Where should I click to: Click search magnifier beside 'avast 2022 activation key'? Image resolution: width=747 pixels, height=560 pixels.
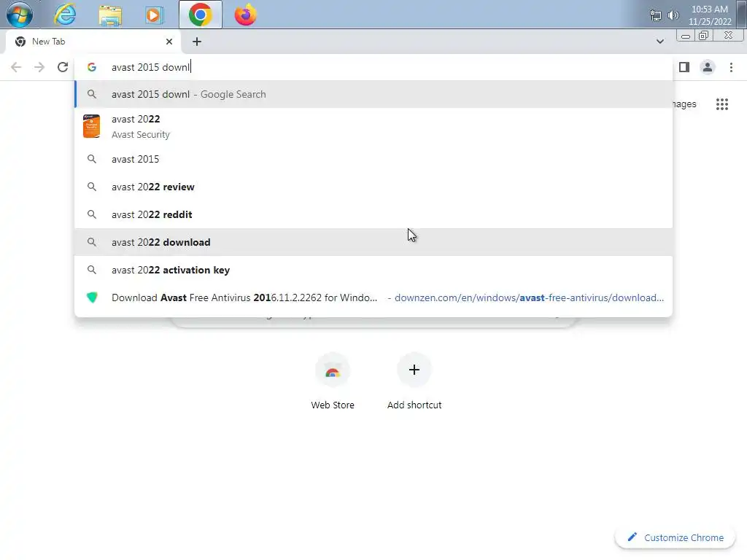tap(91, 270)
